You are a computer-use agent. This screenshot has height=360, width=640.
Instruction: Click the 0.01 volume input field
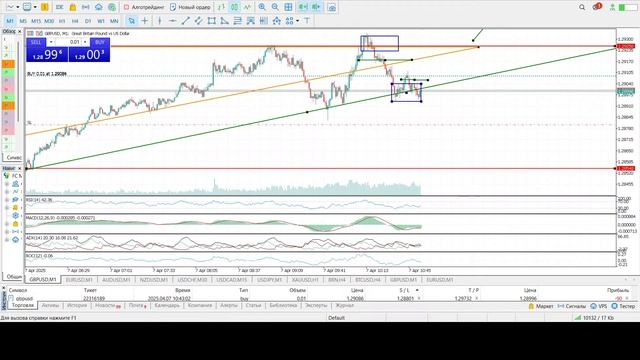pos(69,42)
